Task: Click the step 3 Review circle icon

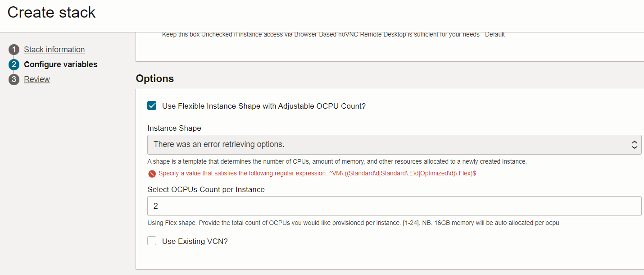Action: (x=14, y=79)
